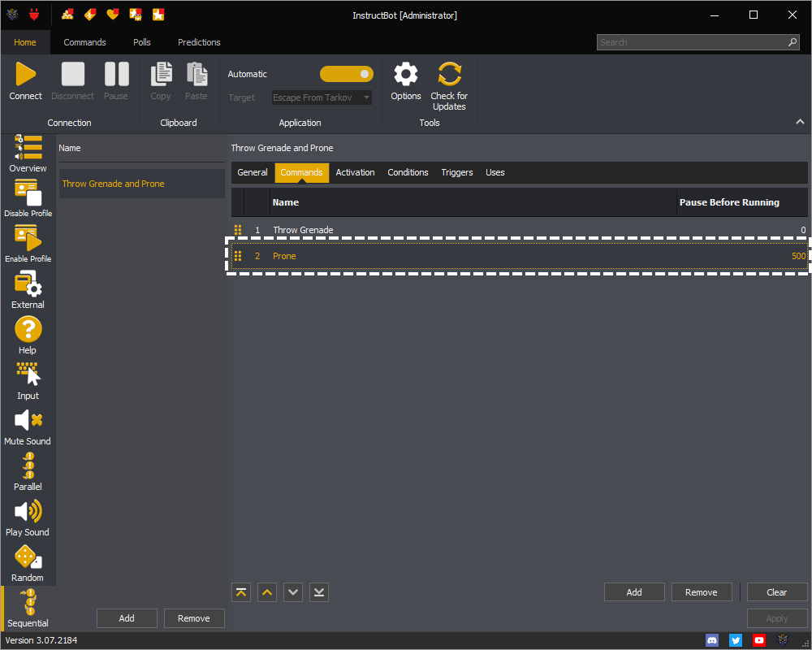This screenshot has height=650, width=812.
Task: Select the External command type
Action: tap(28, 290)
